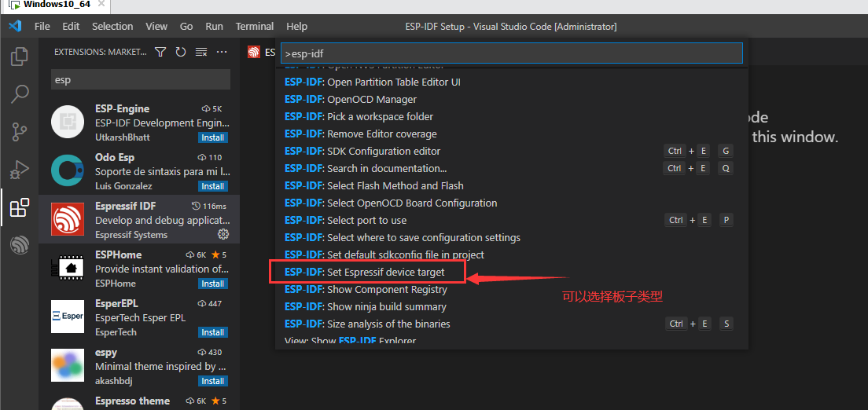Install the ESPHome extension
The height and width of the screenshot is (410, 868).
tap(212, 284)
